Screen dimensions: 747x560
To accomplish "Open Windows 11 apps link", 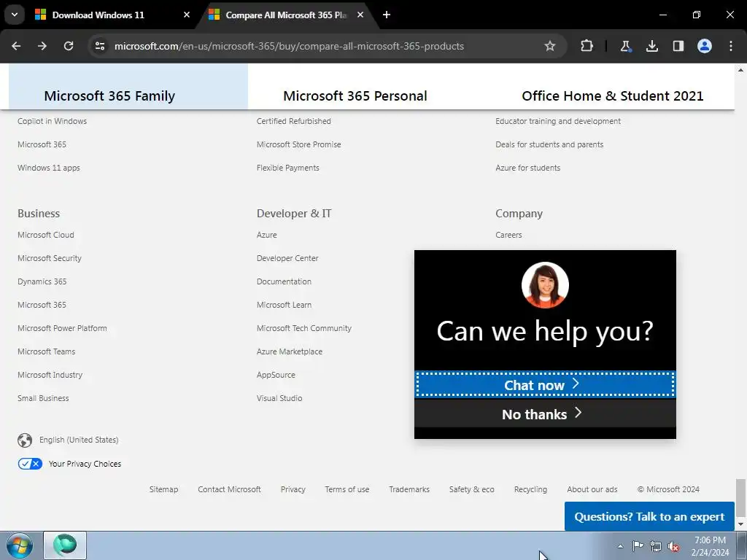I will pos(49,168).
